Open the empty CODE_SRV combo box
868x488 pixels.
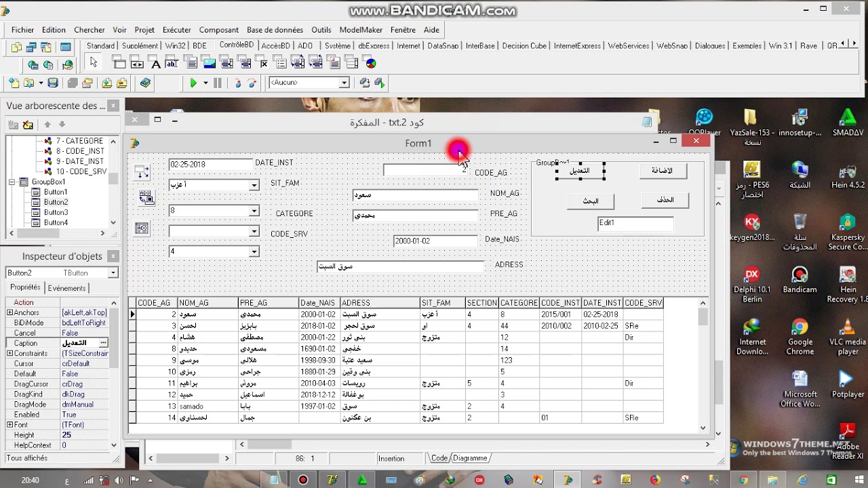pyautogui.click(x=254, y=232)
